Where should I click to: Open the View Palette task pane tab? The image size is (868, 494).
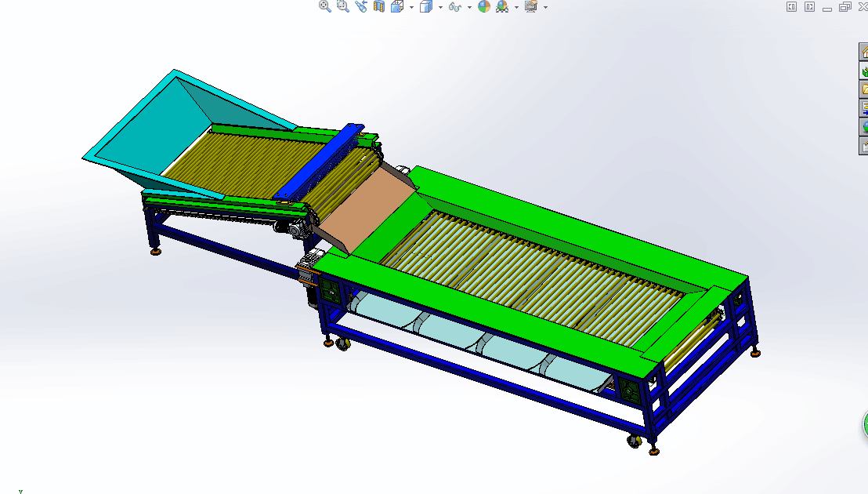click(863, 108)
